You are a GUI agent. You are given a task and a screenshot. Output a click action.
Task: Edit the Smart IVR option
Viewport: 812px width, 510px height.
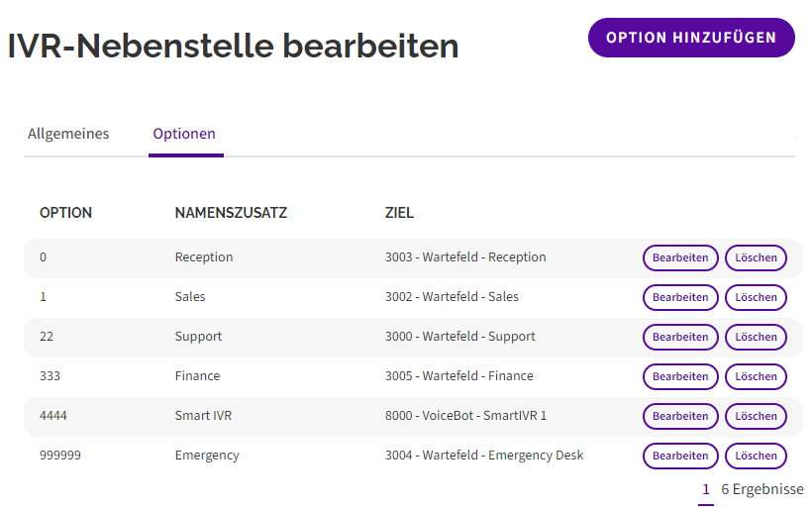point(680,416)
